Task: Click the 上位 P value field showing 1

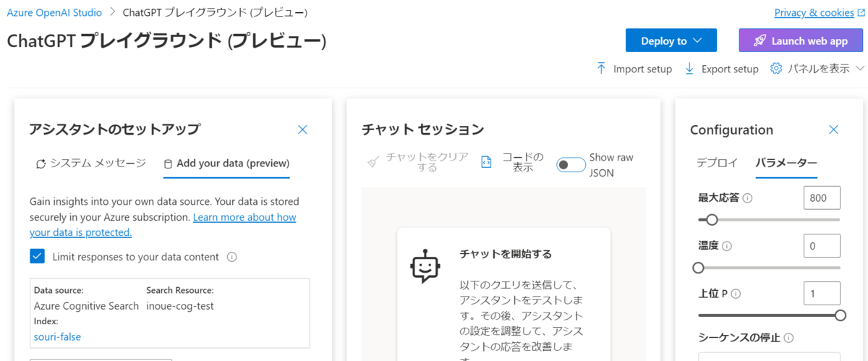Action: (x=822, y=293)
